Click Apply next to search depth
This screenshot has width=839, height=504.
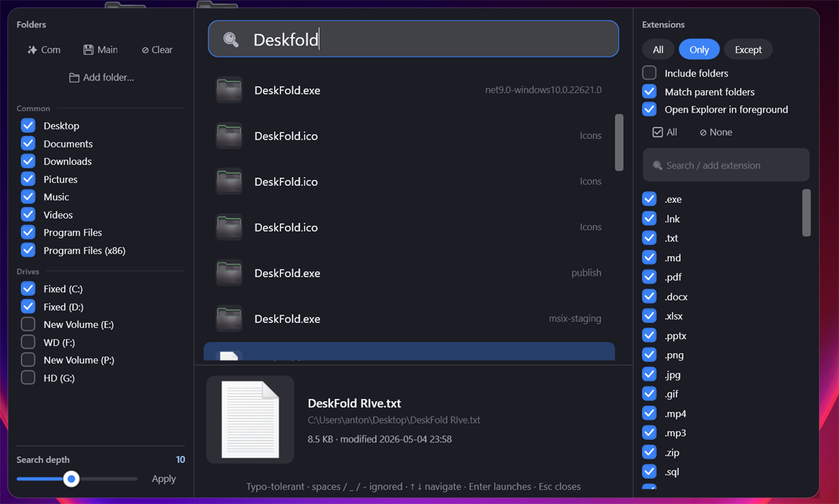pyautogui.click(x=164, y=479)
